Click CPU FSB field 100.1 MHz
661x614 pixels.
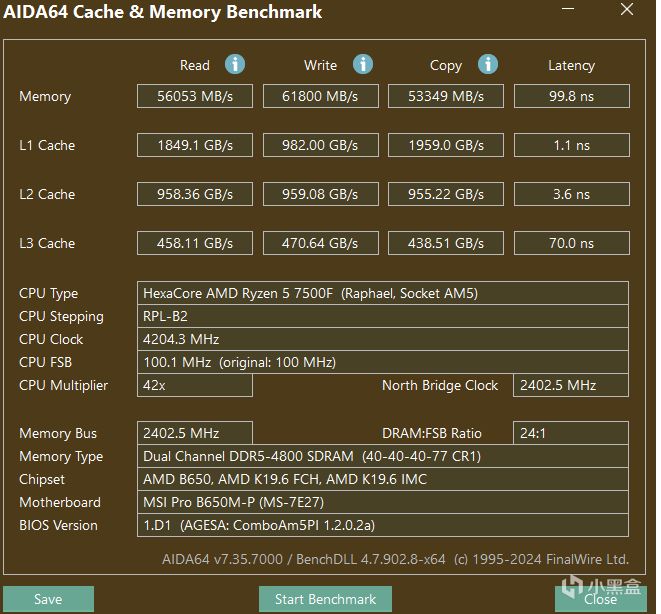click(383, 362)
